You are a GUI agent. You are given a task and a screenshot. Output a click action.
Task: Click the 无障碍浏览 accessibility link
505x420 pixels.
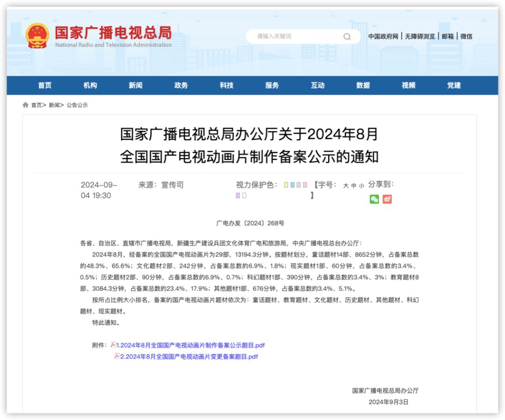pyautogui.click(x=420, y=36)
